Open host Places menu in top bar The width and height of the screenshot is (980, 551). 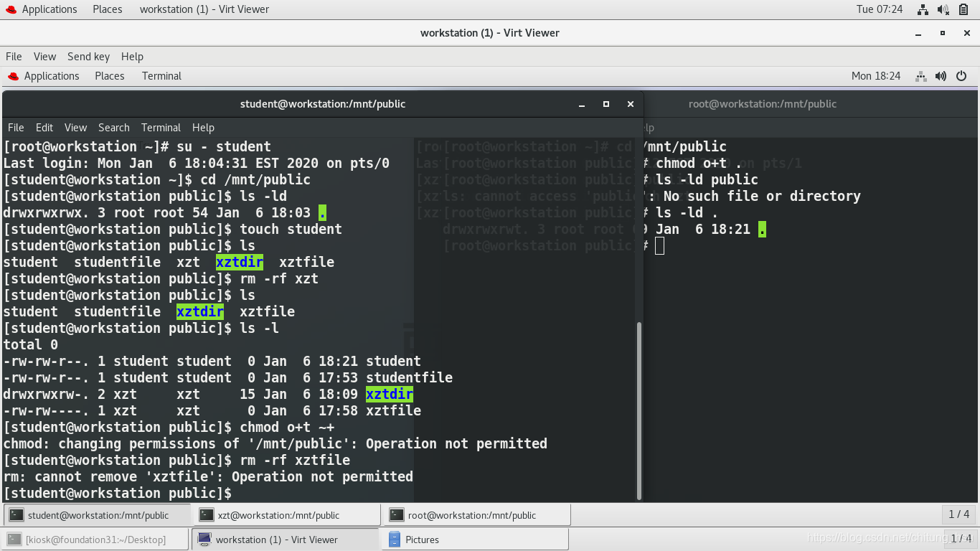pyautogui.click(x=107, y=9)
